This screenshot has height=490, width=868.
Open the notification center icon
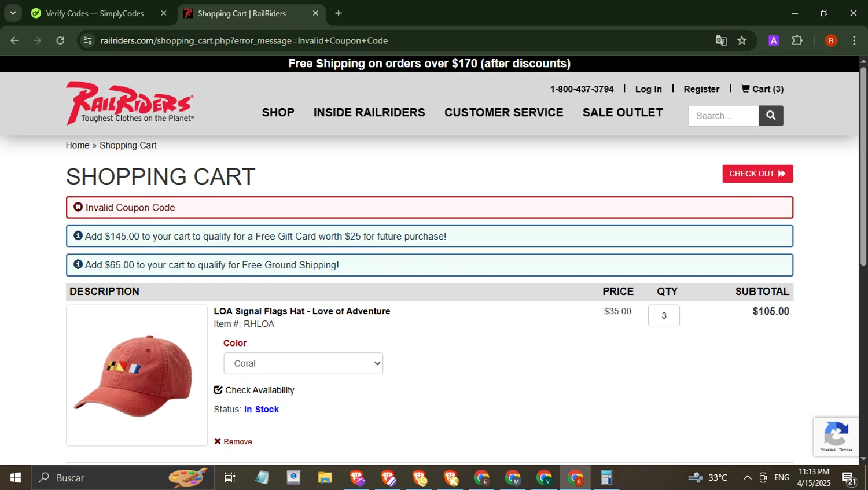(849, 478)
